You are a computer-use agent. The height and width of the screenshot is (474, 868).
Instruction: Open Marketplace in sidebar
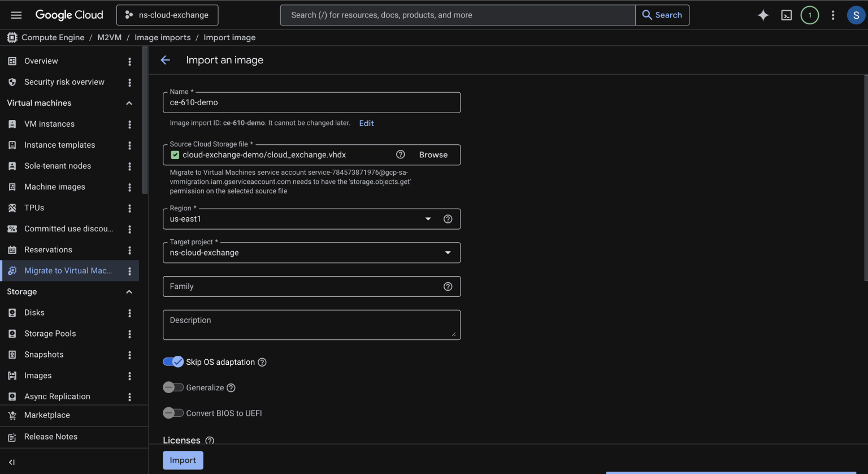pos(47,415)
